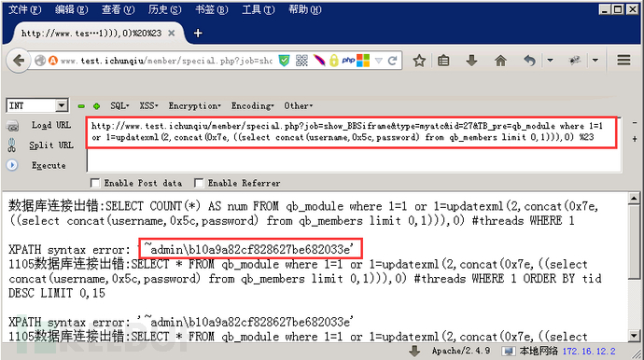
Task: Expand the Encryption dropdown menu
Action: click(195, 106)
